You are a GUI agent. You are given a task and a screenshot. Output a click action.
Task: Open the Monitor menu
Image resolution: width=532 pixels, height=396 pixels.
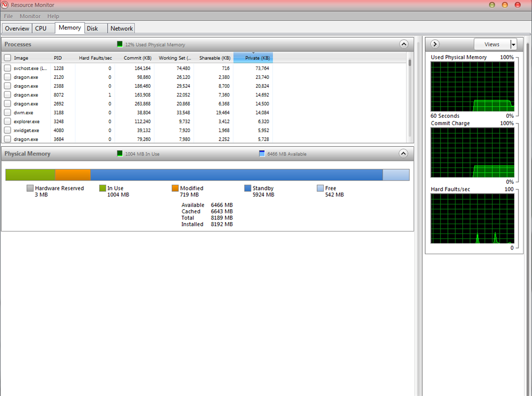click(x=30, y=16)
